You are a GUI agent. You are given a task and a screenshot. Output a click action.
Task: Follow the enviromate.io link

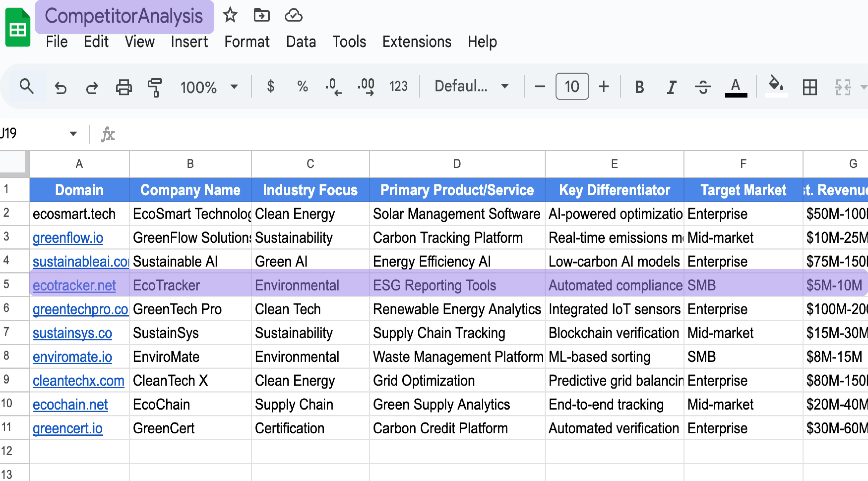[x=72, y=357]
